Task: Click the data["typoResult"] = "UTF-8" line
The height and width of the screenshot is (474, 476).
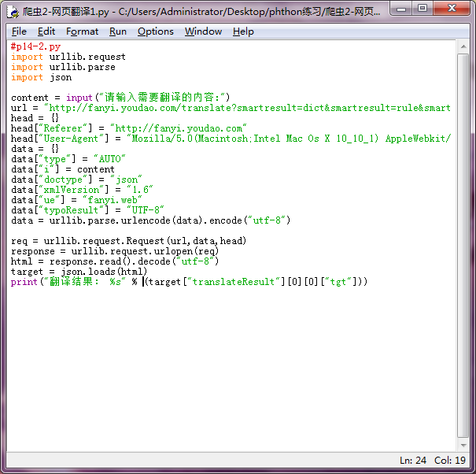Action: (x=87, y=210)
